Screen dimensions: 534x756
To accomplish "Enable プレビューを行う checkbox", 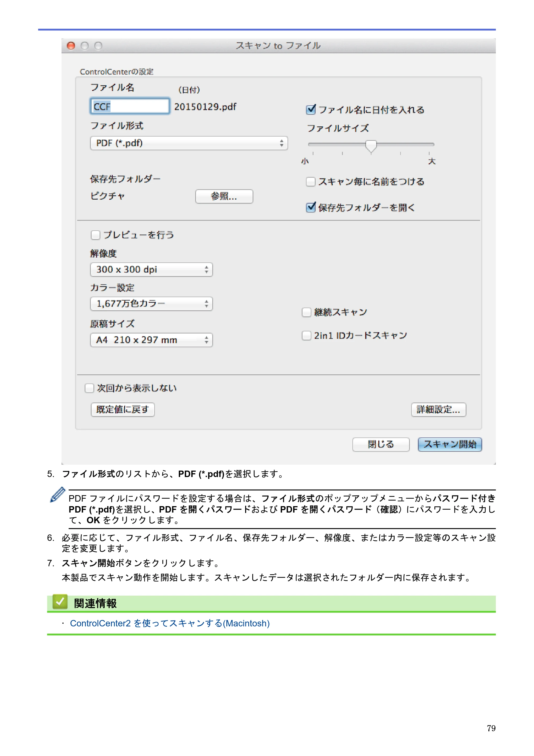I will tap(95, 235).
